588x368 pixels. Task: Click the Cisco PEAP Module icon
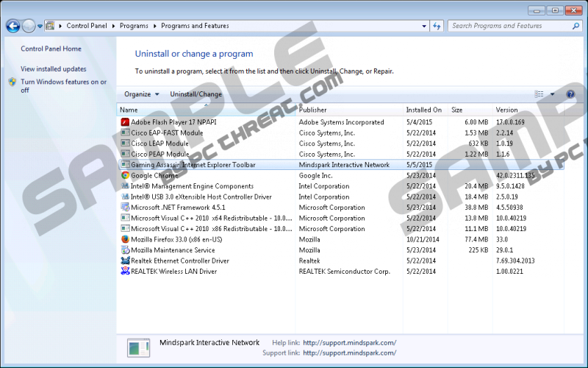click(125, 154)
